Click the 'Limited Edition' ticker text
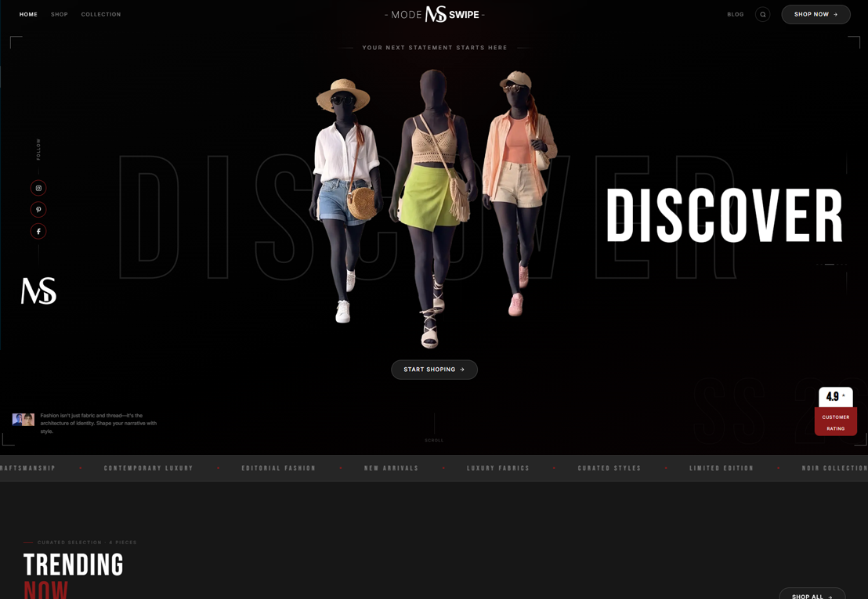Viewport: 868px width, 599px height. pos(722,468)
